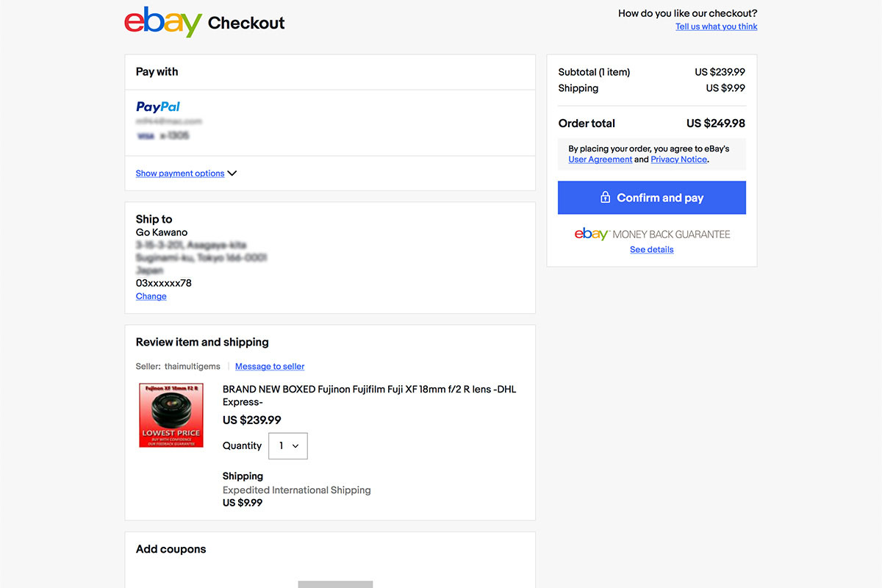The height and width of the screenshot is (588, 882).
Task: Open the Privacy Notice link
Action: pyautogui.click(x=678, y=159)
